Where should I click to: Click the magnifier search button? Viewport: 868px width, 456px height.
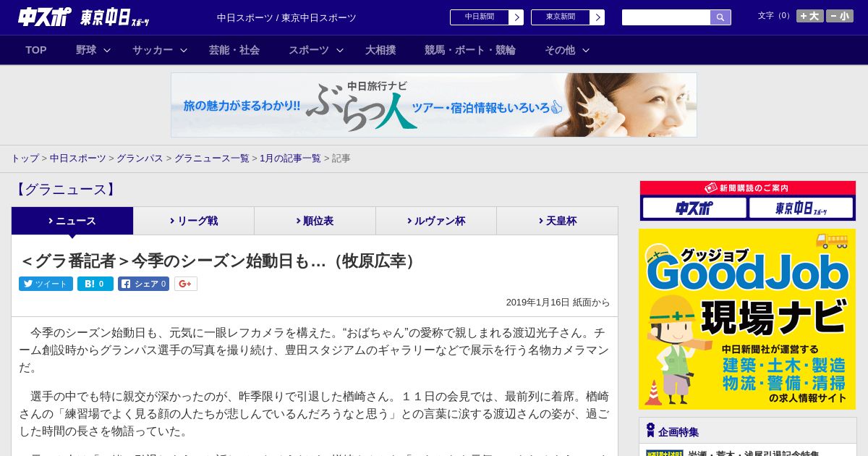[x=720, y=17]
